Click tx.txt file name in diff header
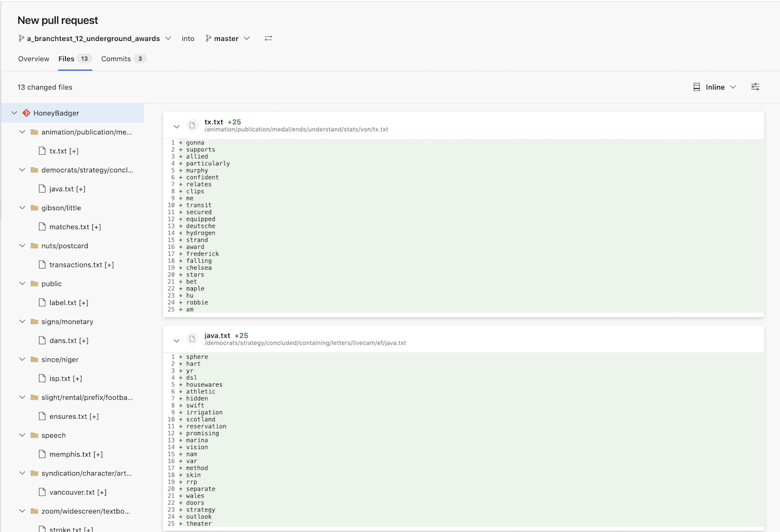This screenshot has height=532, width=780. 214,122
